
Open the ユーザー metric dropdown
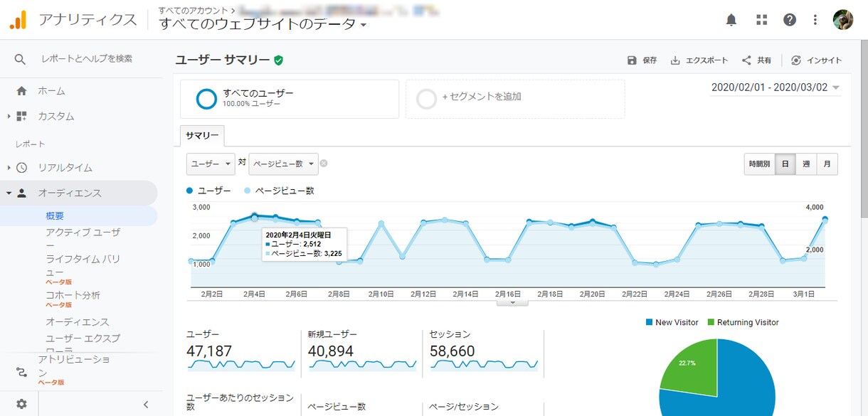[x=211, y=164]
